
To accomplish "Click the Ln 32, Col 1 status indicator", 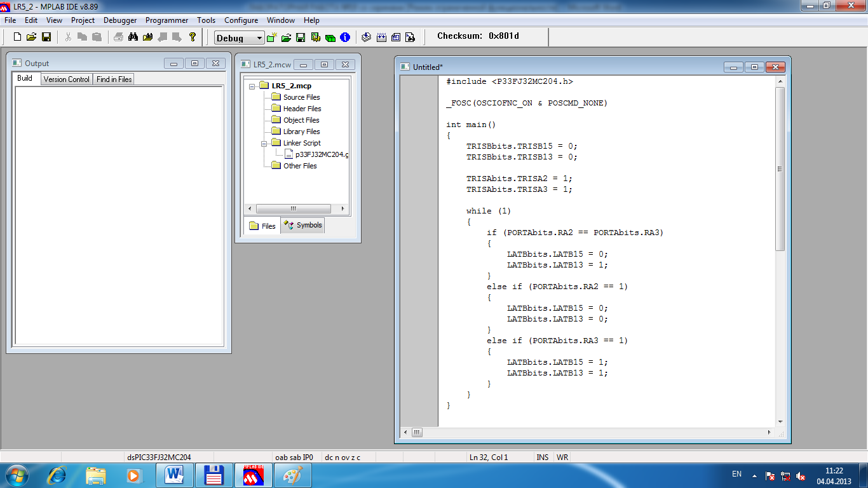I will 489,457.
